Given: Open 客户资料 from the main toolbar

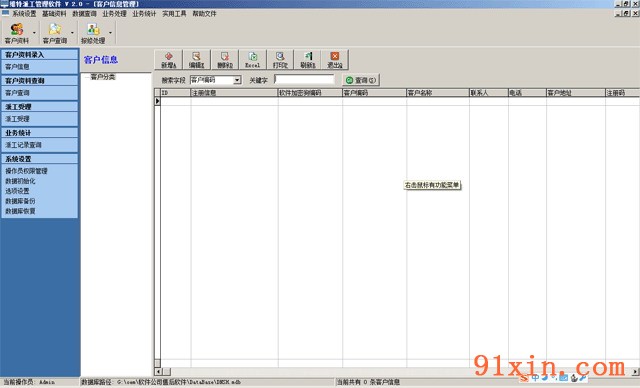Looking at the screenshot, I should pyautogui.click(x=17, y=33).
